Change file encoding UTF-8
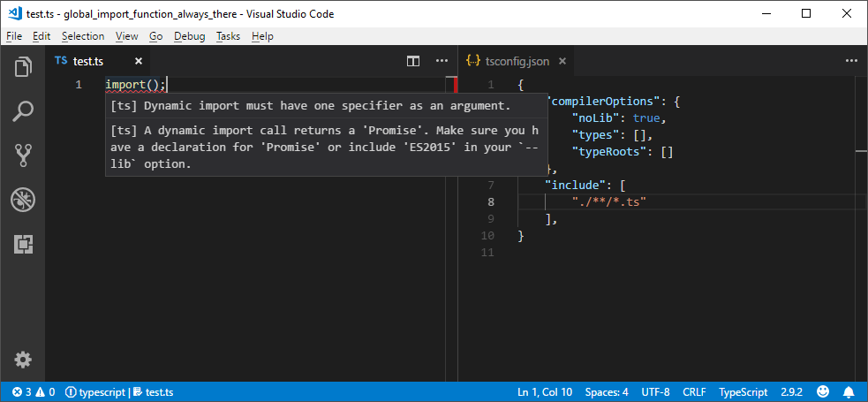Viewport: 868px width, 402px height. tap(655, 392)
